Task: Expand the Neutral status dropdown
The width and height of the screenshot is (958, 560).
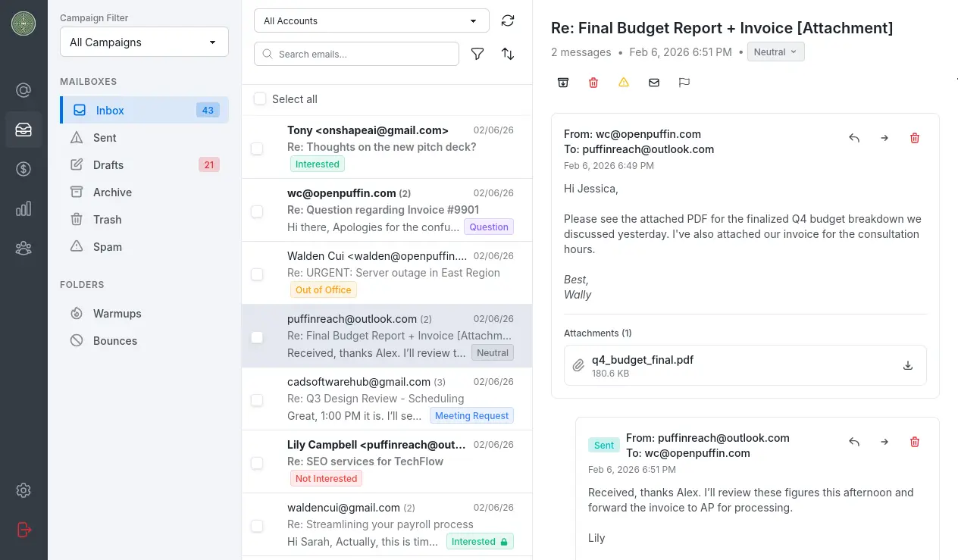Action: [775, 52]
